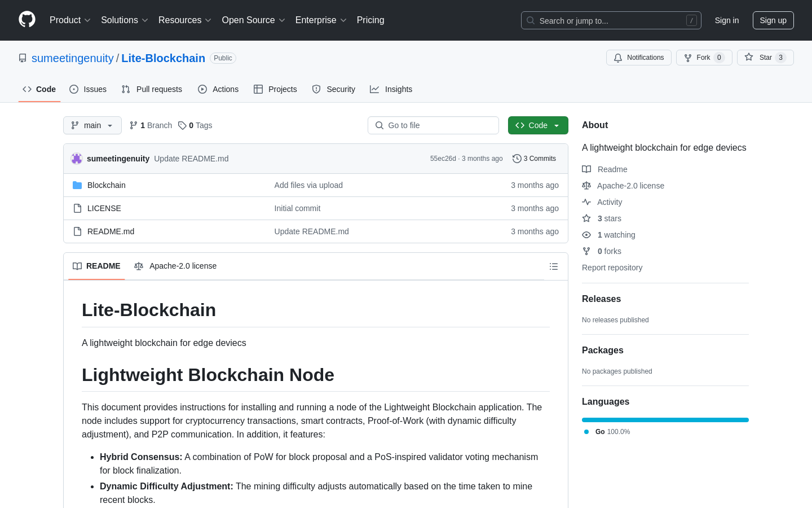The height and width of the screenshot is (508, 812).
Task: View the 1 watching link
Action: point(608,235)
